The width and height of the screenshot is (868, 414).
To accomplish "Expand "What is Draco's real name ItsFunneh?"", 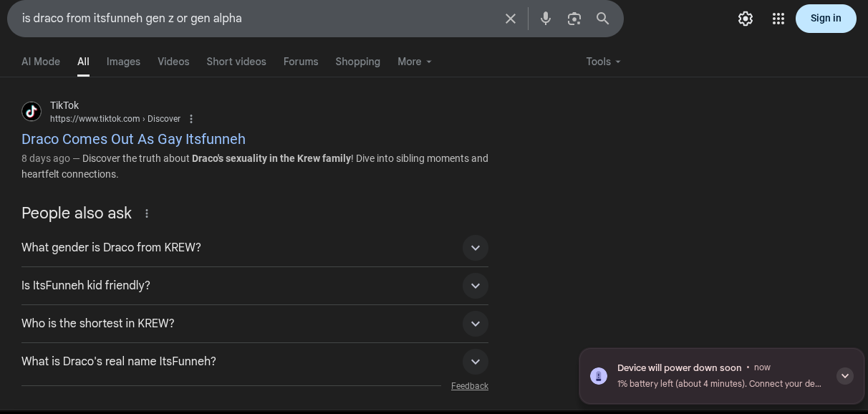I will click(x=255, y=362).
